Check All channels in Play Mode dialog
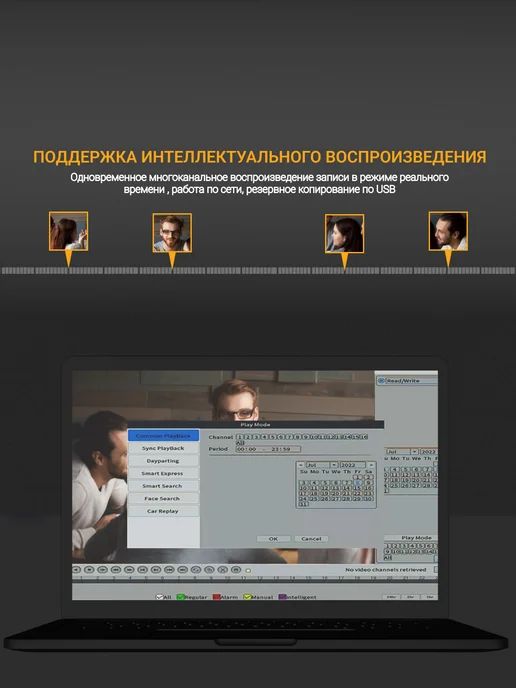 (x=240, y=443)
